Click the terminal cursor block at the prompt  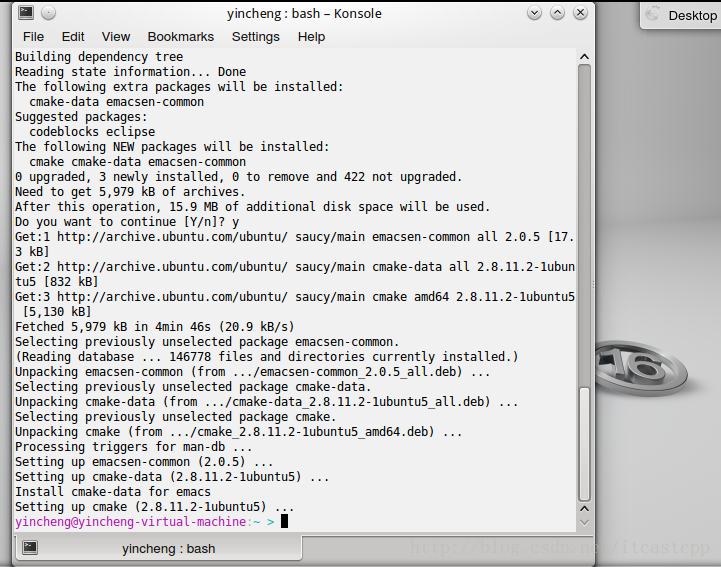pos(284,521)
